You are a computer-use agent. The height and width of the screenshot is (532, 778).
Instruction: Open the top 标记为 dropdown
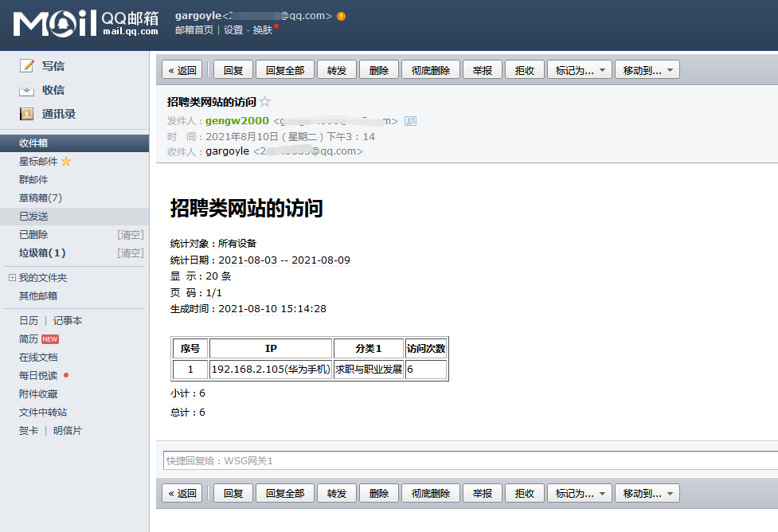579,70
